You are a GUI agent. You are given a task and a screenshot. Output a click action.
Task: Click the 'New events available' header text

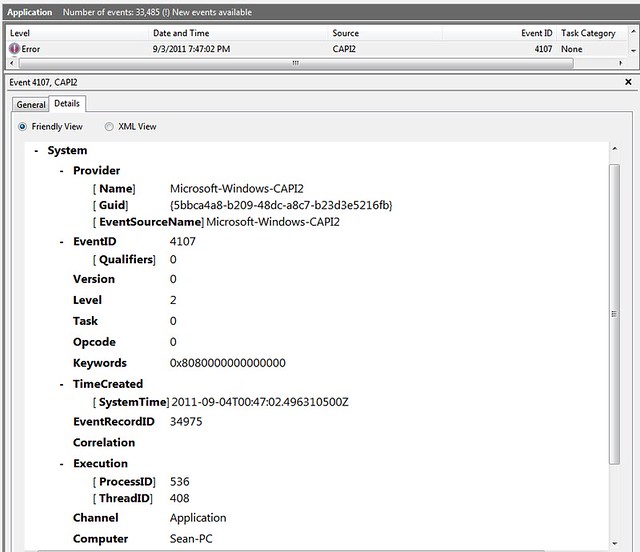pos(212,12)
